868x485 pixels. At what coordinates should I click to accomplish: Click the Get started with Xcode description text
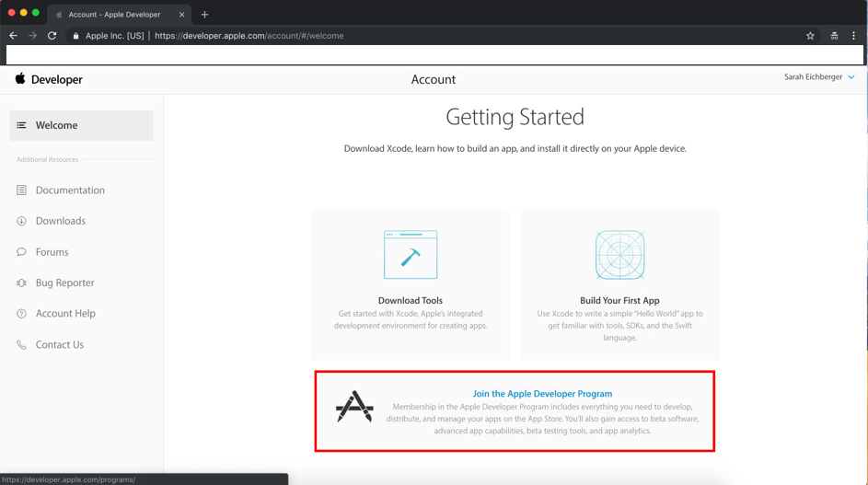pos(411,319)
